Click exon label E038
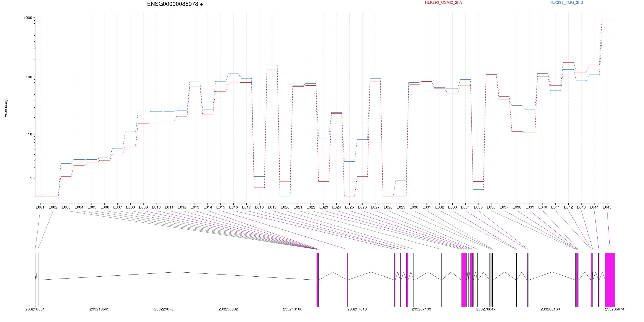 [x=517, y=207]
